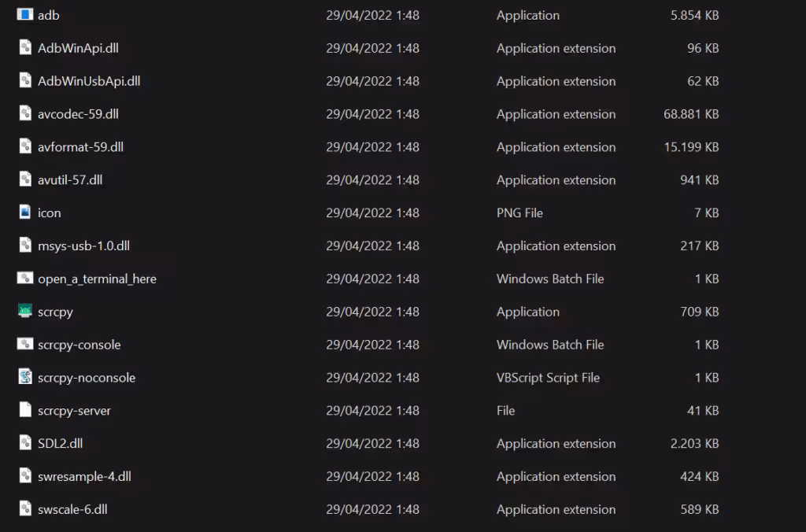Select the file named icon
Screen dimensions: 806x532
coord(50,212)
